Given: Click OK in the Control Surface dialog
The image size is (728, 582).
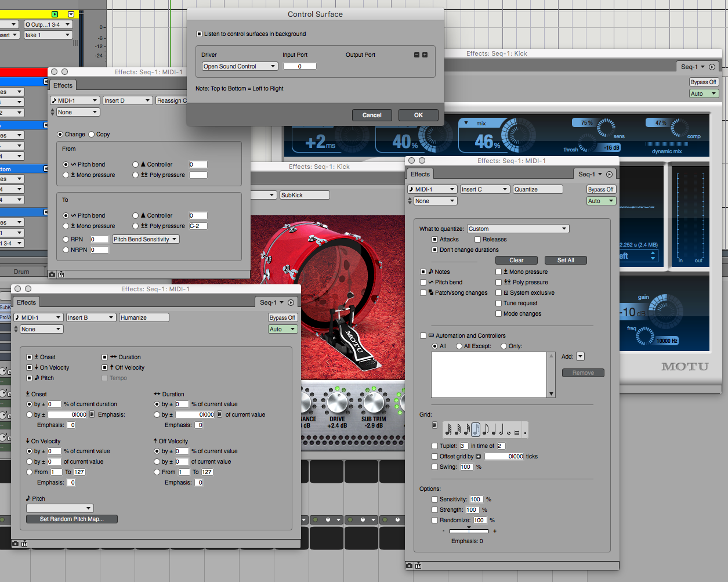Looking at the screenshot, I should pos(418,115).
